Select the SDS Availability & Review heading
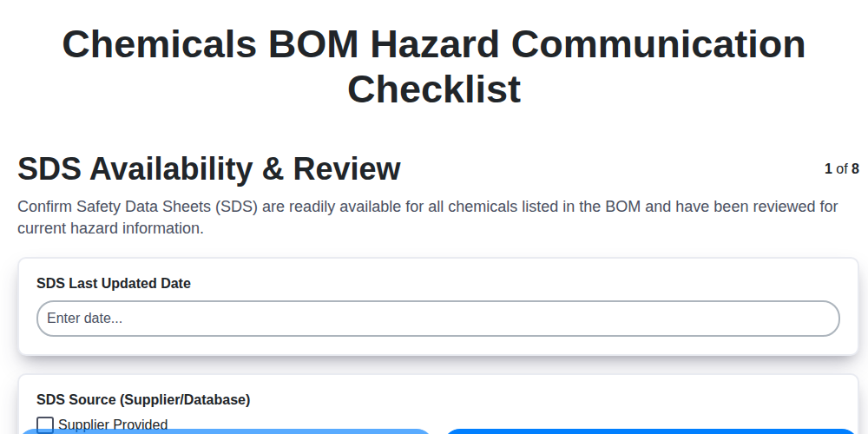Image resolution: width=868 pixels, height=434 pixels. point(209,169)
